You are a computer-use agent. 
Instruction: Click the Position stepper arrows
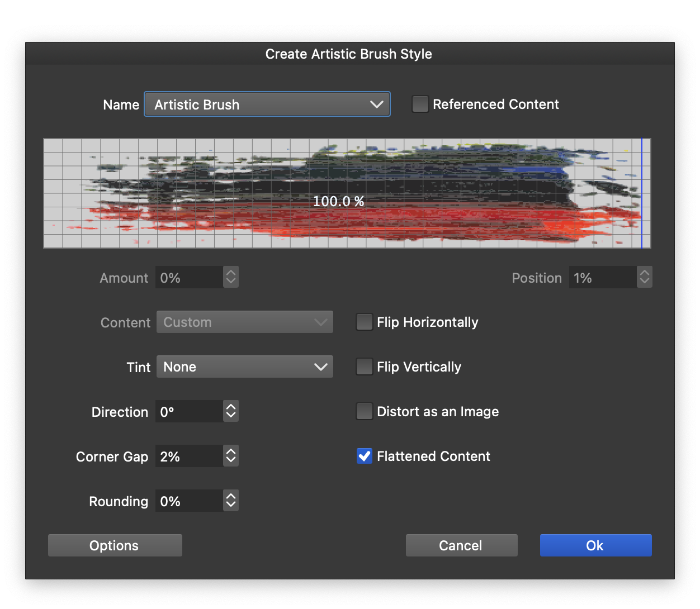[x=645, y=277]
